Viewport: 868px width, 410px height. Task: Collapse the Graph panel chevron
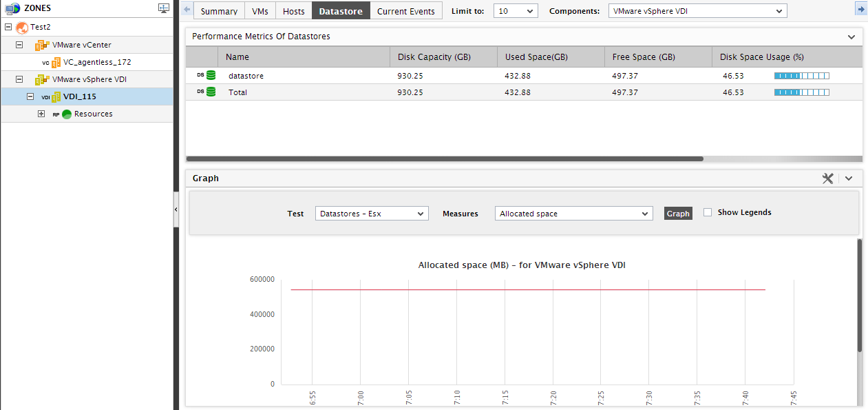(x=849, y=178)
